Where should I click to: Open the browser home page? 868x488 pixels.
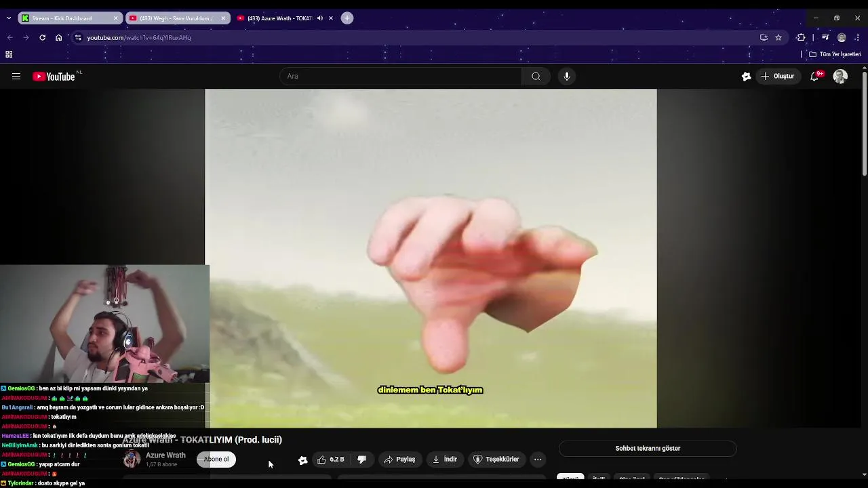pyautogui.click(x=58, y=38)
